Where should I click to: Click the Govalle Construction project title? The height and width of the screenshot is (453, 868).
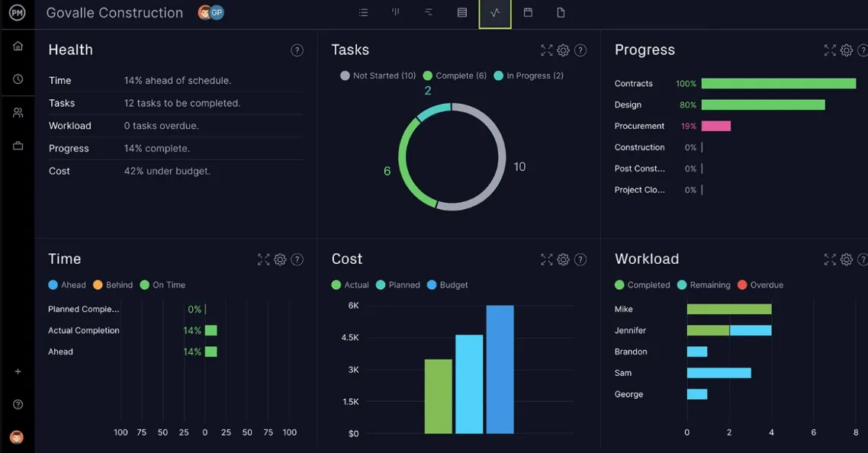(x=114, y=13)
